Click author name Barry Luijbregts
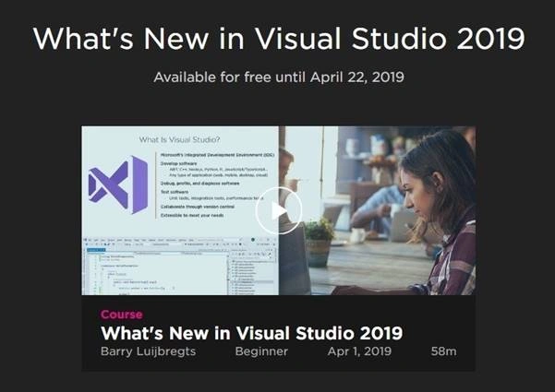 (x=148, y=351)
